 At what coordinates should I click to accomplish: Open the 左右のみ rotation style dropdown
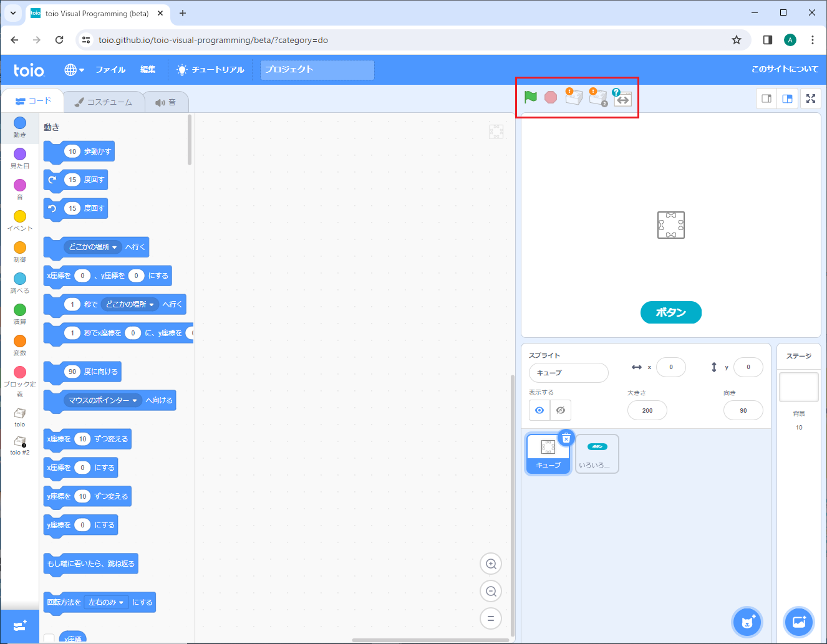coord(106,602)
